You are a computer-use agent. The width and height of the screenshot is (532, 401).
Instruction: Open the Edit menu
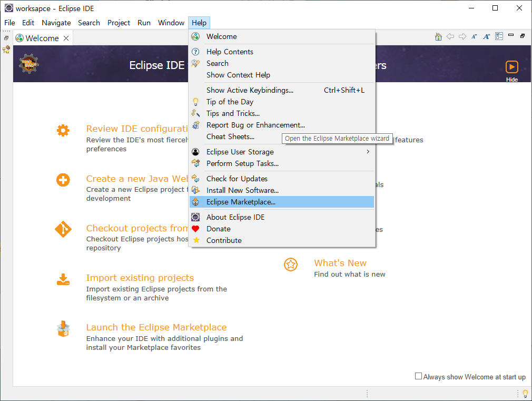pos(28,23)
